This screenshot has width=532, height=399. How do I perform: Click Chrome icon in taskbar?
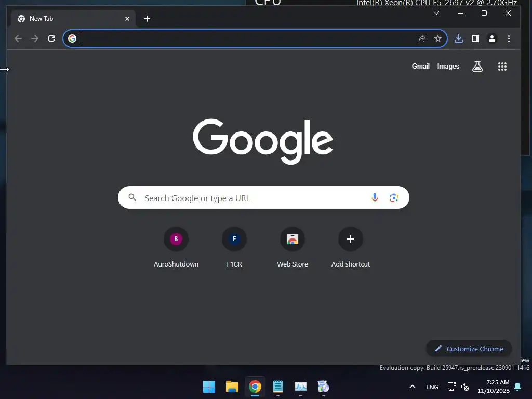pos(255,387)
